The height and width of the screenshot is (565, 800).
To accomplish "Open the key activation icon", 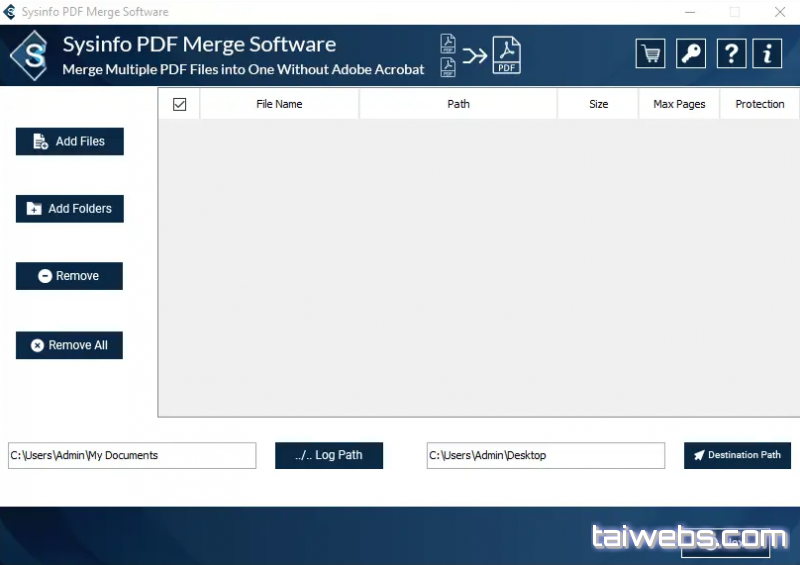I will (x=690, y=54).
